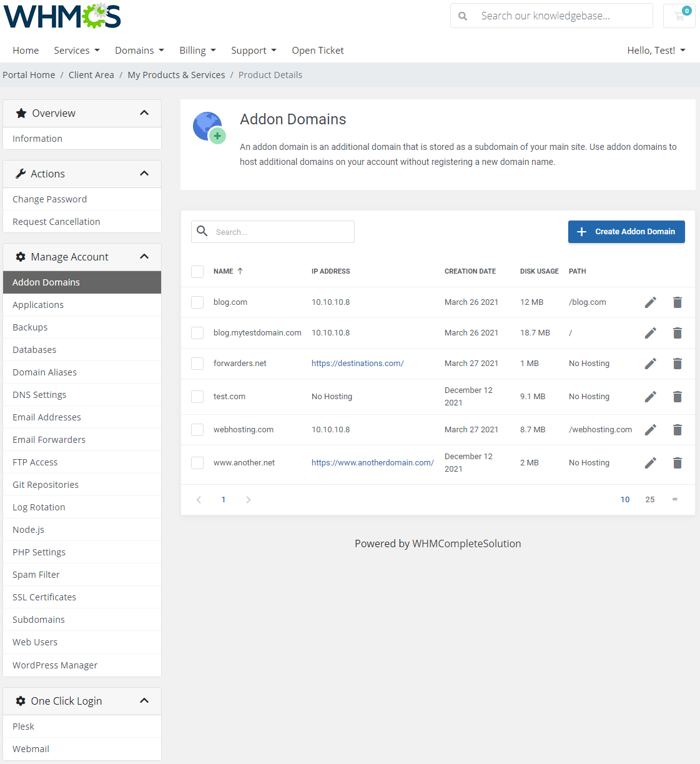Select all domains using header checkbox

tap(197, 272)
